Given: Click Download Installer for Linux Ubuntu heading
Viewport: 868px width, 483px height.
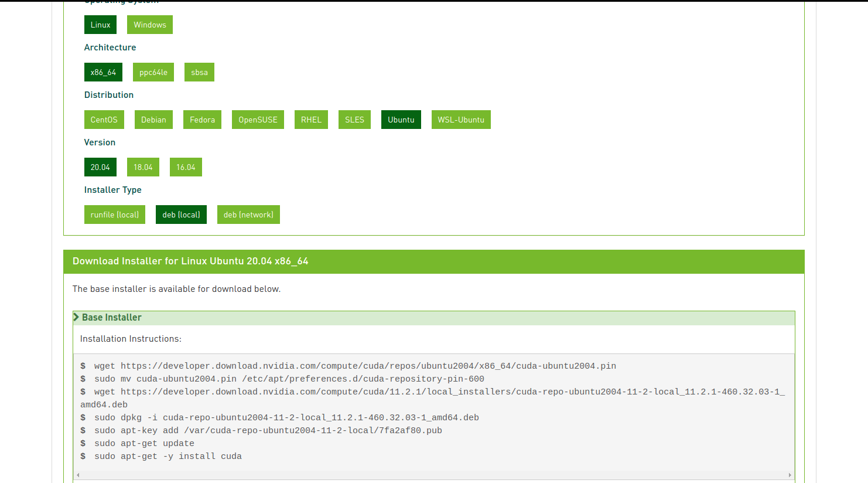Looking at the screenshot, I should click(190, 261).
